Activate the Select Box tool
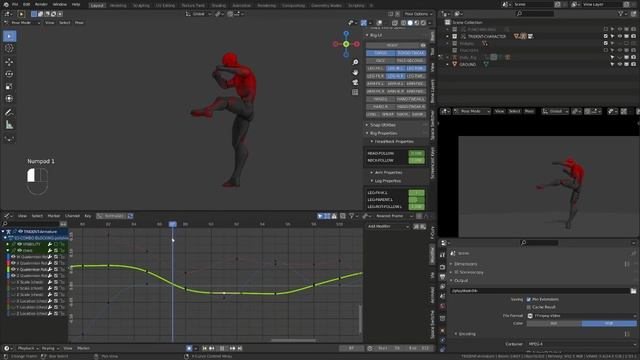 [9, 36]
